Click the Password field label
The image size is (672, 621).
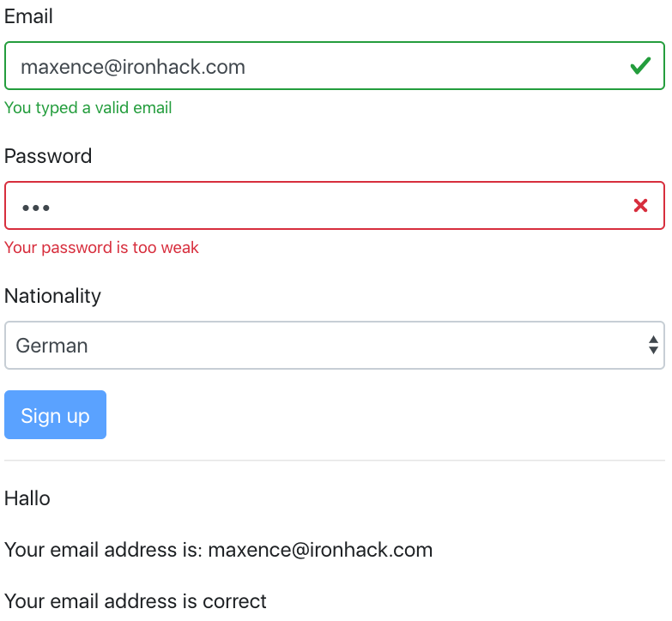tap(48, 156)
